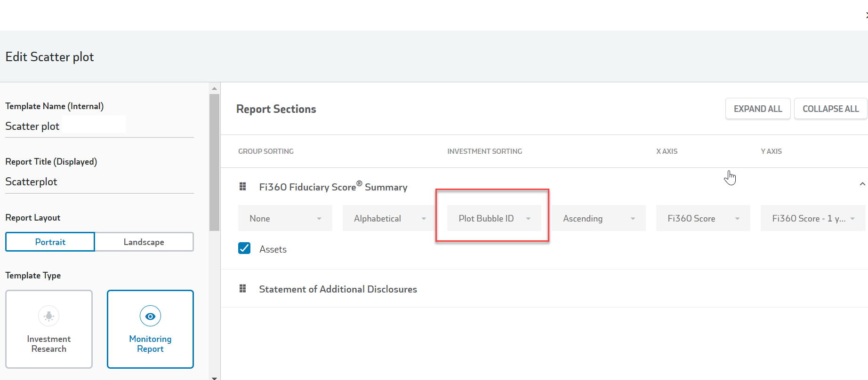Click the COLLAPSE ALL button
Viewport: 868px width, 380px height.
click(x=830, y=109)
